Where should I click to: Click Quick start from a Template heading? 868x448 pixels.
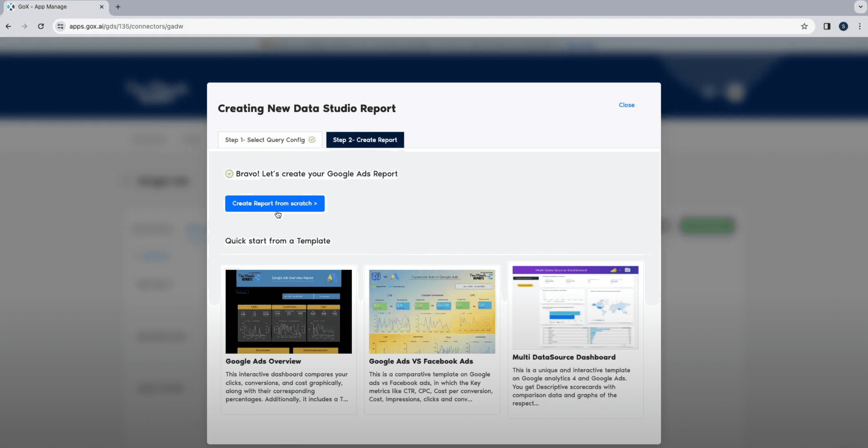278,241
